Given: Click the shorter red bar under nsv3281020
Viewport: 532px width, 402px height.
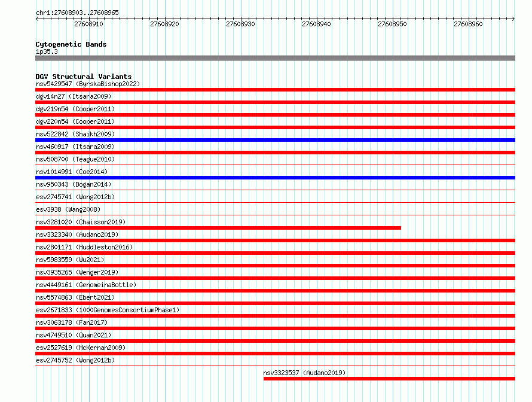Looking at the screenshot, I should pyautogui.click(x=218, y=228).
